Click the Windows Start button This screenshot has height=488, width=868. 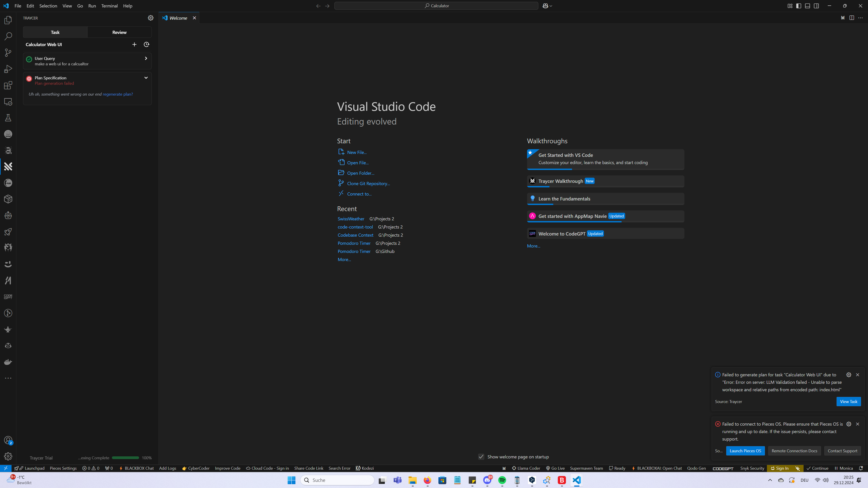(x=291, y=480)
